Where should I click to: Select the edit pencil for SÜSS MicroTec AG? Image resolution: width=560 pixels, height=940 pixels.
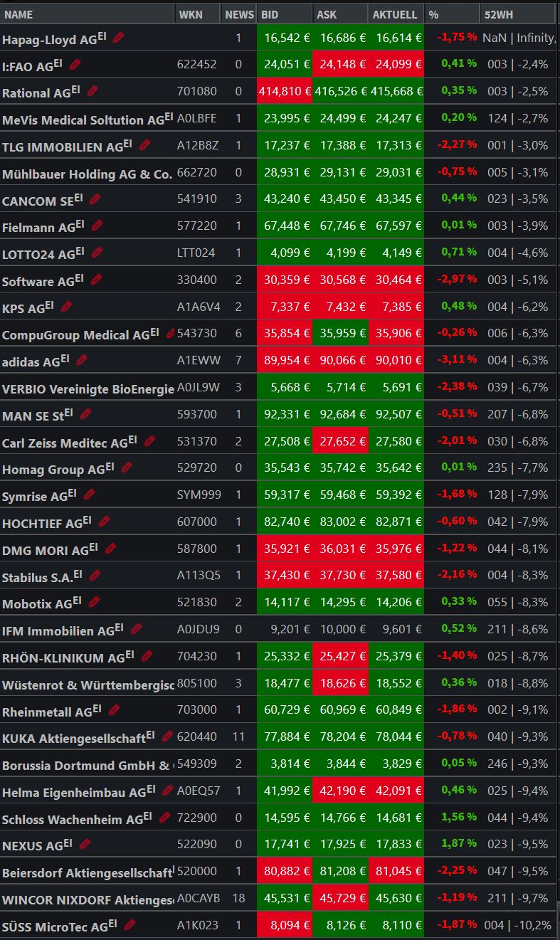point(130,924)
